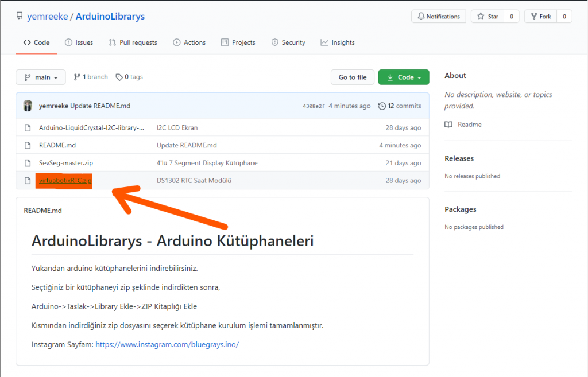The width and height of the screenshot is (588, 377).
Task: Open commit hash 4308e2f
Action: point(314,106)
